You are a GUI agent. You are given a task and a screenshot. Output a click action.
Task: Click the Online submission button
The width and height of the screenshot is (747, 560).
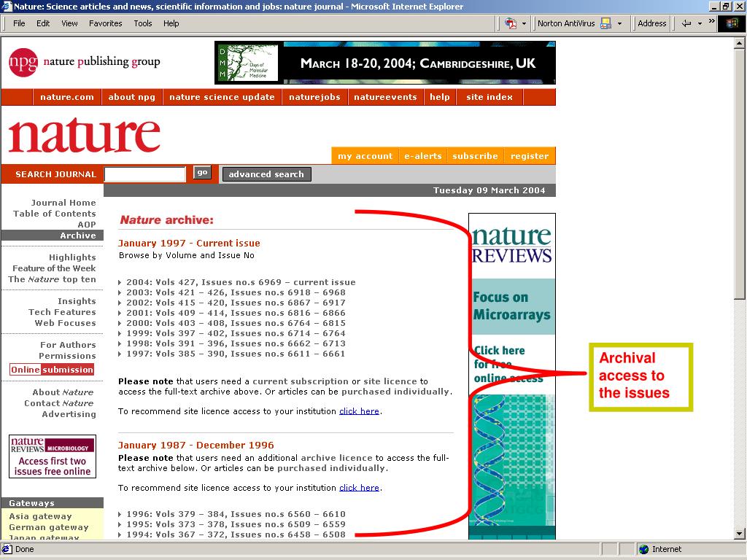pos(52,370)
